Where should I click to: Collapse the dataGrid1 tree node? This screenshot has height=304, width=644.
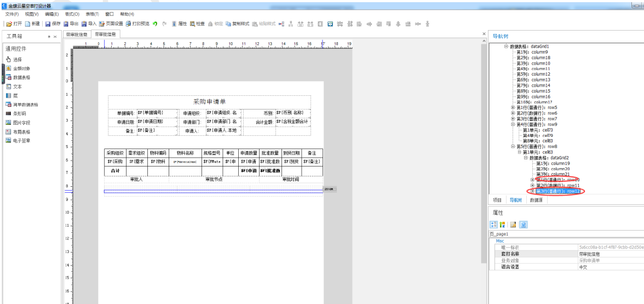click(x=506, y=47)
